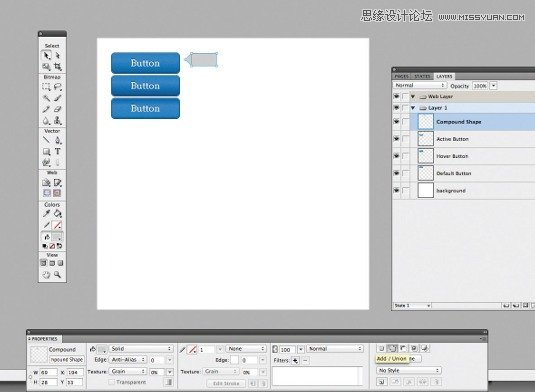Screen dimensions: 535x392
Task: Open the No Style dropdown
Action: pyautogui.click(x=409, y=370)
